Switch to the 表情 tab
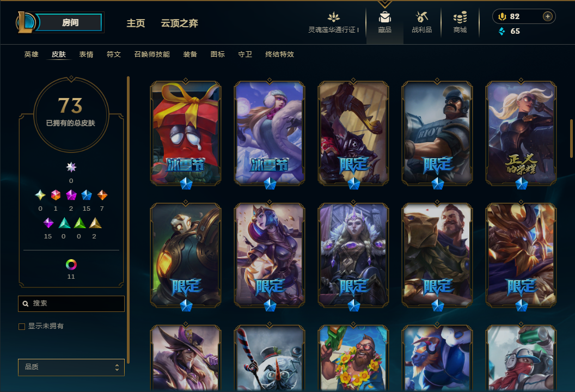 86,54
